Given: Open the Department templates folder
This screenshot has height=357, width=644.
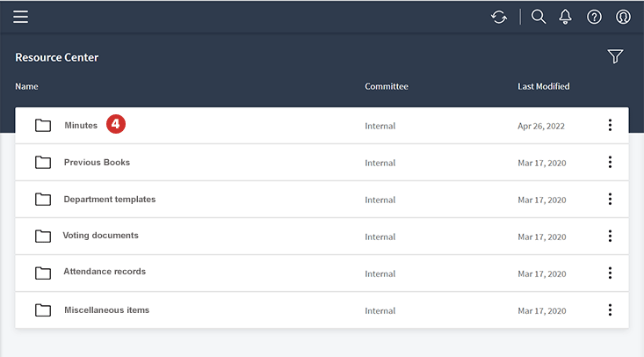Looking at the screenshot, I should (109, 200).
